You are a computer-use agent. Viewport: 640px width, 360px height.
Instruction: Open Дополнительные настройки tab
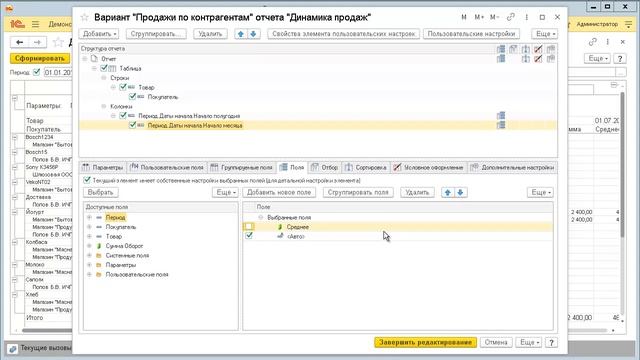click(x=512, y=167)
